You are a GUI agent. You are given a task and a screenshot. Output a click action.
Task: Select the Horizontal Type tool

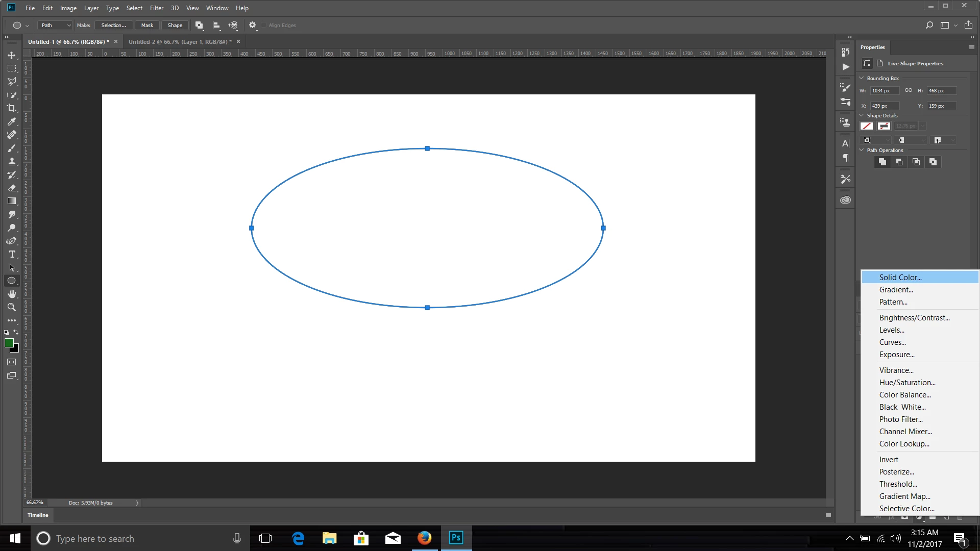click(12, 254)
